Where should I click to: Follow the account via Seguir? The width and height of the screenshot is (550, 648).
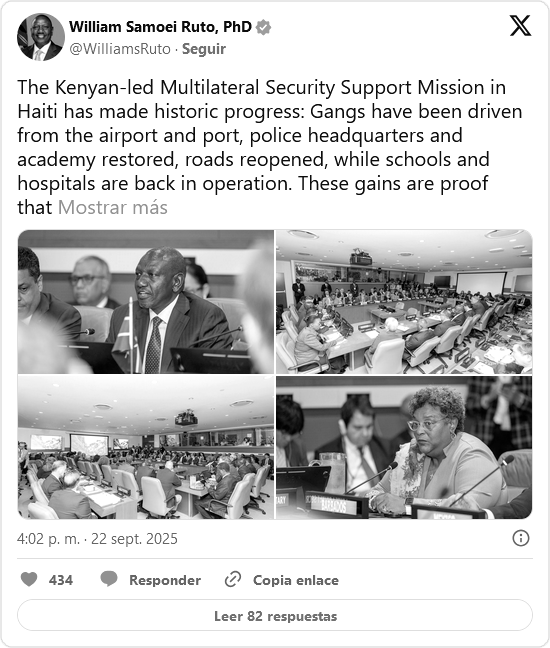tap(204, 49)
